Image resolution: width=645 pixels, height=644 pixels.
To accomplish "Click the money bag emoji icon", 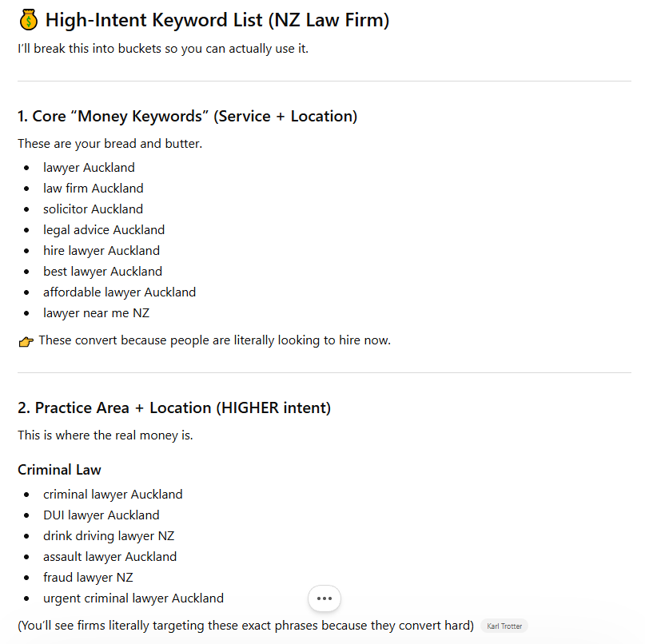I will (29, 20).
